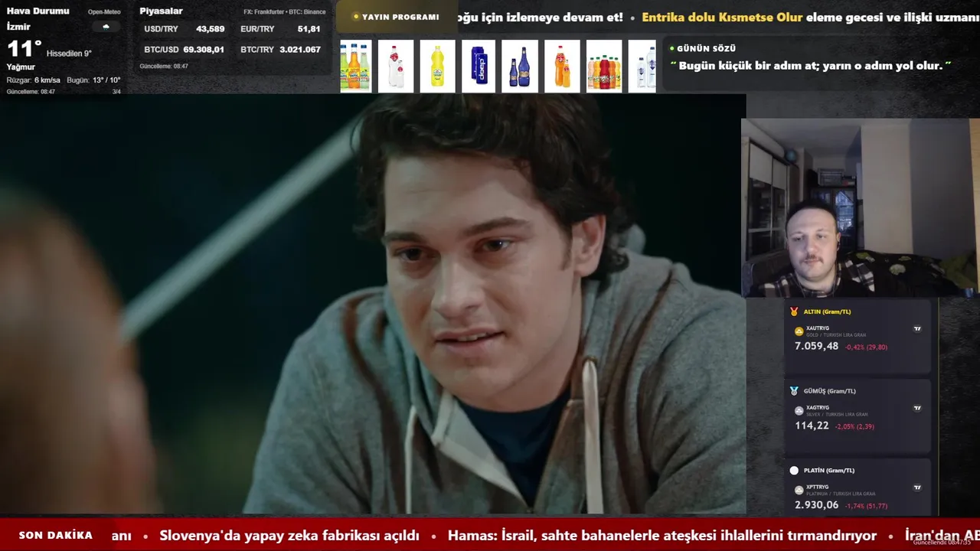The height and width of the screenshot is (551, 980).
Task: Click the clear bottle with red label image
Action: [x=396, y=67]
